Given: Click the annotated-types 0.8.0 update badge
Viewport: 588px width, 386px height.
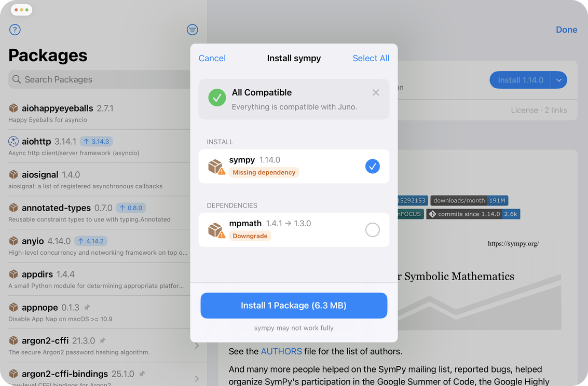Looking at the screenshot, I should pos(131,208).
